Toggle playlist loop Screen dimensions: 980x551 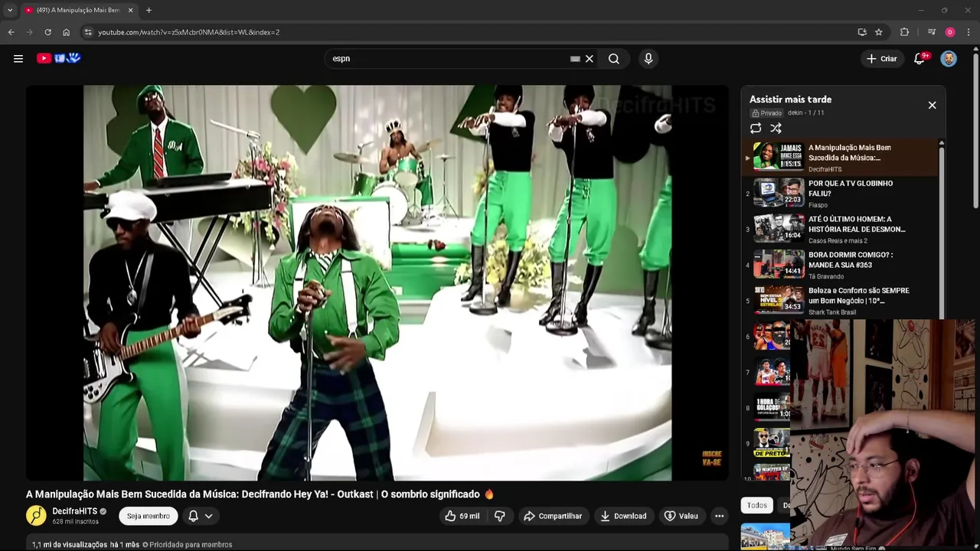756,129
